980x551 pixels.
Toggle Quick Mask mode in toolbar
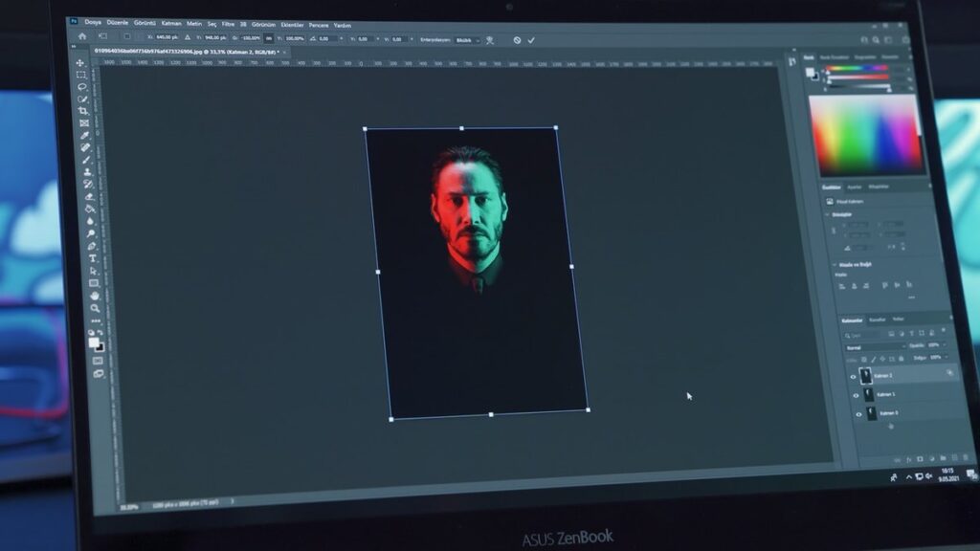pos(98,361)
